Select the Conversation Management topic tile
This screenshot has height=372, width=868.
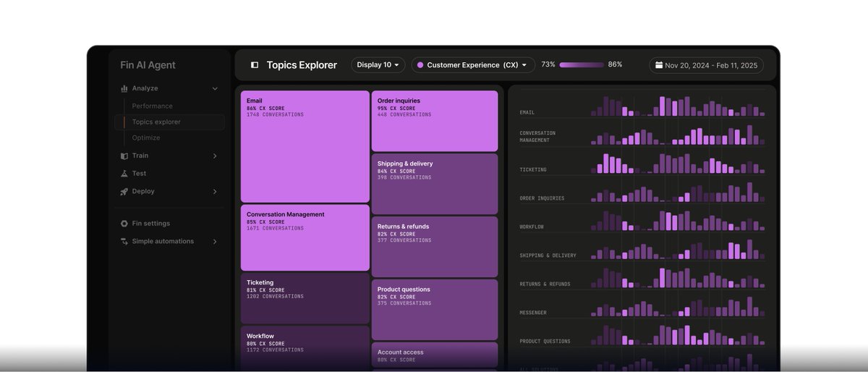coord(305,238)
